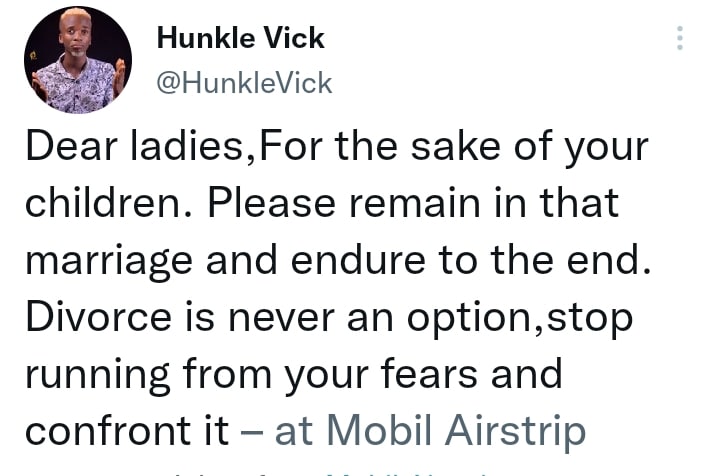This screenshot has width=720, height=476.
Task: Open the Mobil Airstrip location link
Action: pos(429,431)
